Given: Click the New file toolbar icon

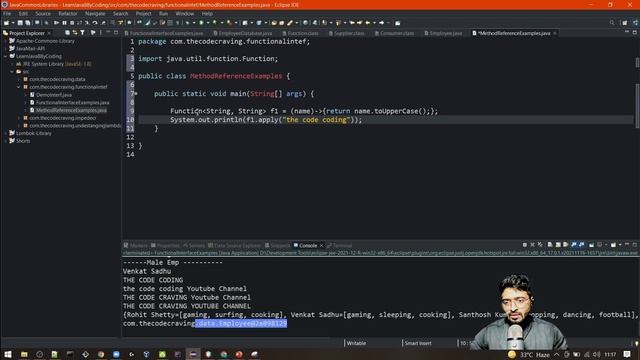Looking at the screenshot, I should (6, 23).
